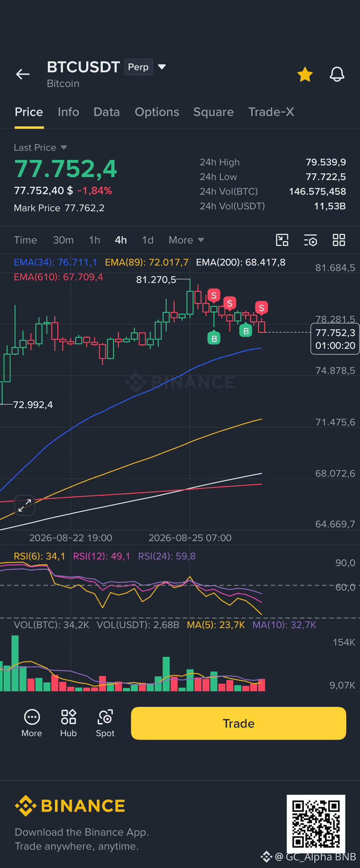Tap the first red S sell marker

[213, 296]
